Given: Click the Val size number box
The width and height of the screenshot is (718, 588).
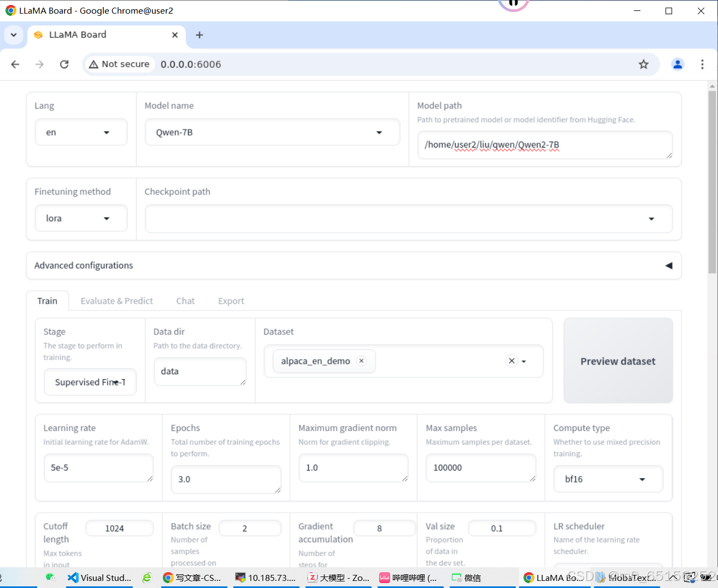Looking at the screenshot, I should (502, 528).
